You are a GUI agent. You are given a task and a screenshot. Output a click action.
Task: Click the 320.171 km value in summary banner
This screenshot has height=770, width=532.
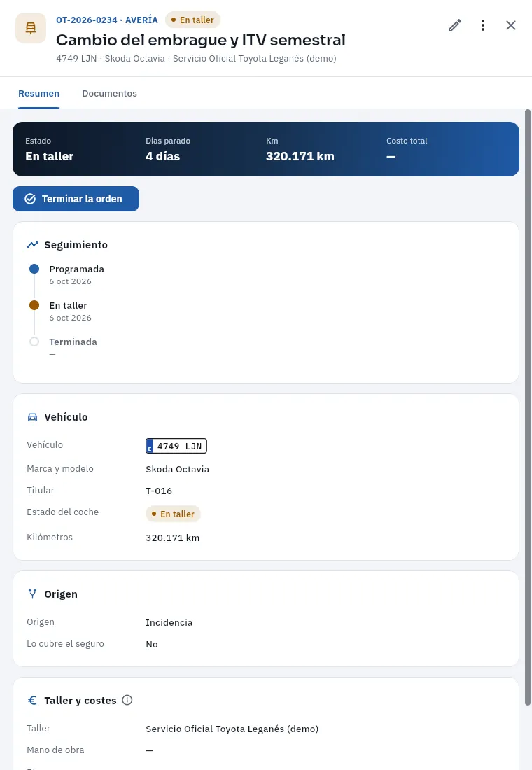point(300,157)
